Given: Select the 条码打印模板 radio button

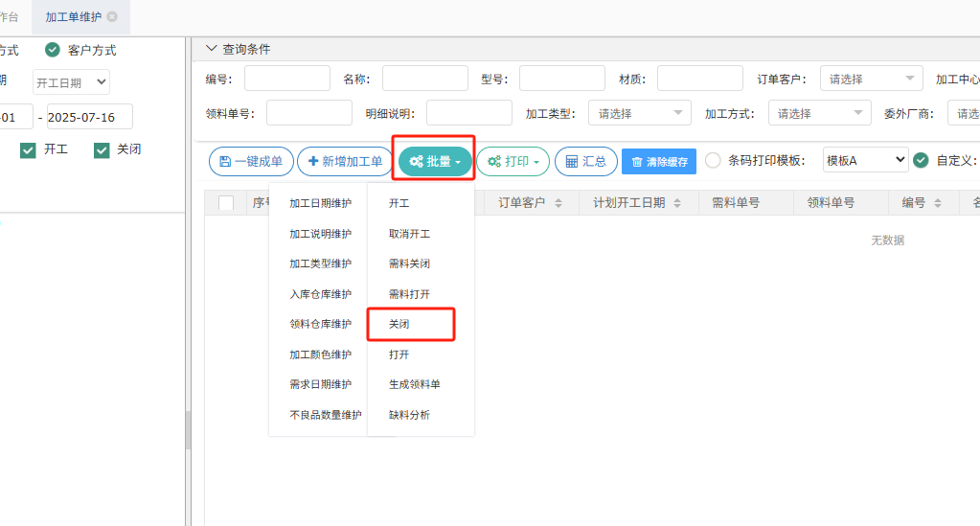Looking at the screenshot, I should point(713,161).
